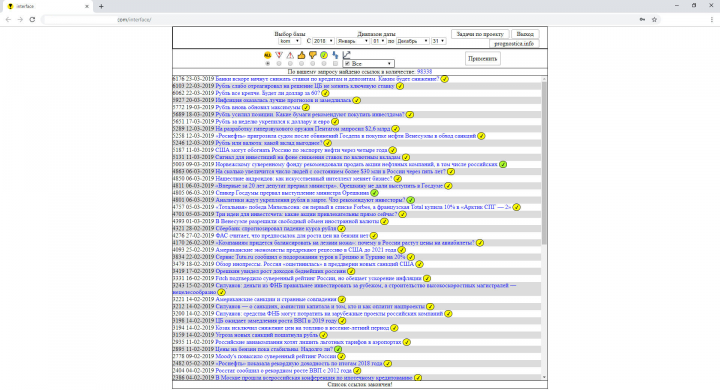The height and width of the screenshot is (390, 720).
Task: Open article link 'Рубль все крепче' row 6062
Action: [268, 93]
